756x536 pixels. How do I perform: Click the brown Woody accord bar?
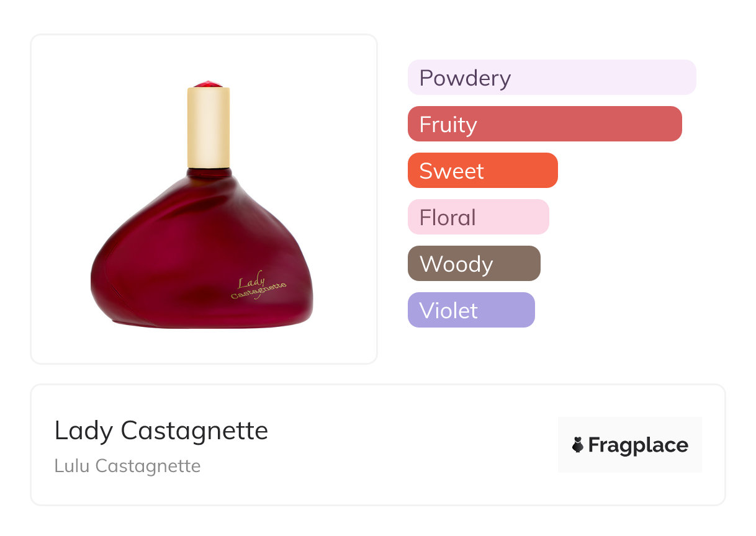474,264
